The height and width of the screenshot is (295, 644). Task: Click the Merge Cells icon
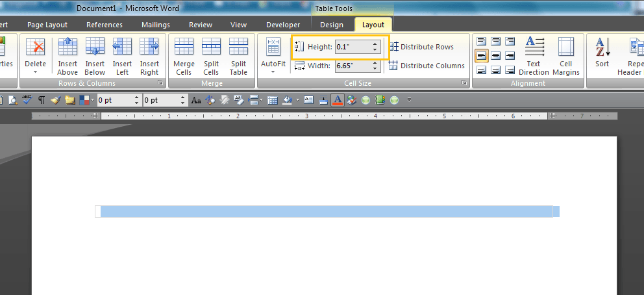pos(184,56)
